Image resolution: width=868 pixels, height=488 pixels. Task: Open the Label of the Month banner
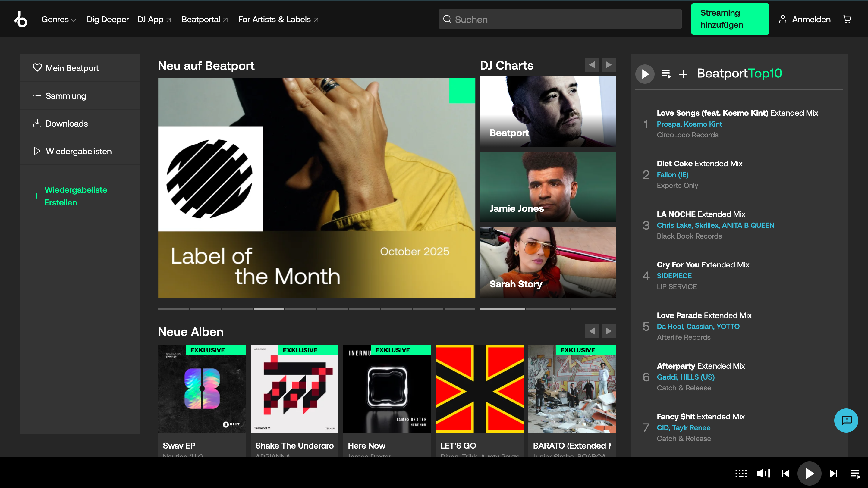click(316, 188)
